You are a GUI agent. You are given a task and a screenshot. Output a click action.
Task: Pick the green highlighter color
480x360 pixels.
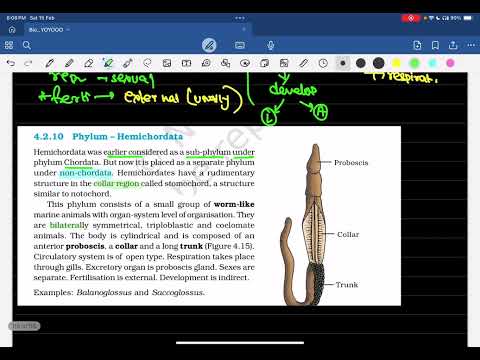[x=414, y=63]
